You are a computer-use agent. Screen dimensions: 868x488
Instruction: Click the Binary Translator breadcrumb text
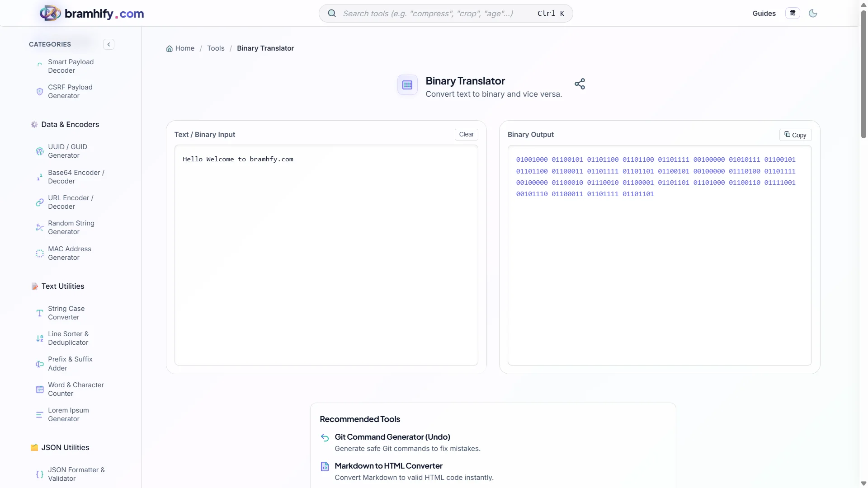tap(265, 48)
